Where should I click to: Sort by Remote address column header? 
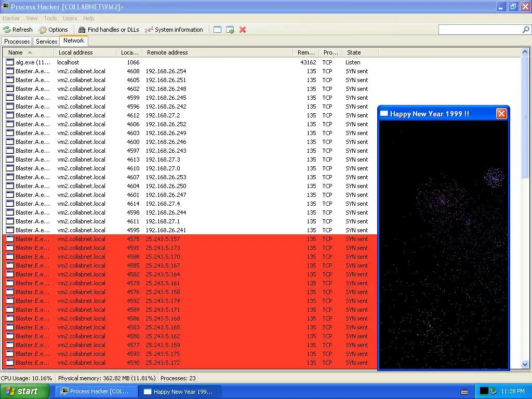[x=218, y=52]
